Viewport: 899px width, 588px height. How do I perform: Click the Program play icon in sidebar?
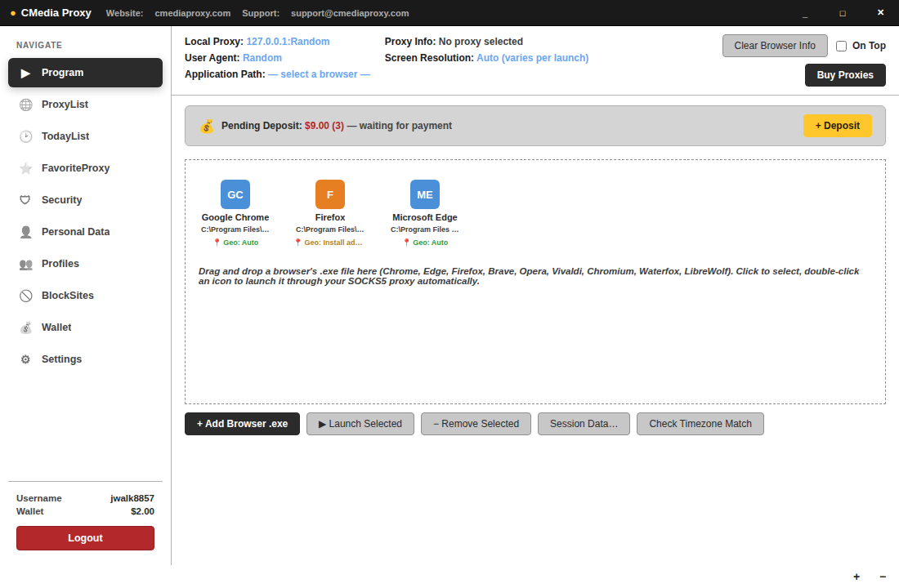click(x=25, y=73)
